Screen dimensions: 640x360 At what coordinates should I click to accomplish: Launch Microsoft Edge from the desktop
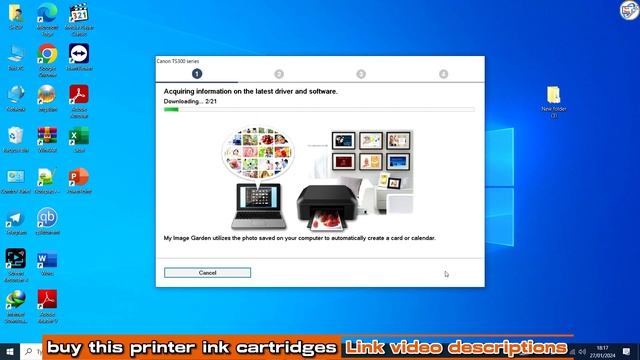pyautogui.click(x=47, y=20)
